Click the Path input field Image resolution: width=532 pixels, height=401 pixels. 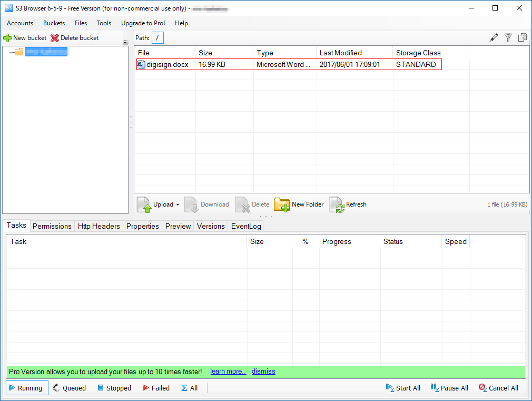coord(157,38)
